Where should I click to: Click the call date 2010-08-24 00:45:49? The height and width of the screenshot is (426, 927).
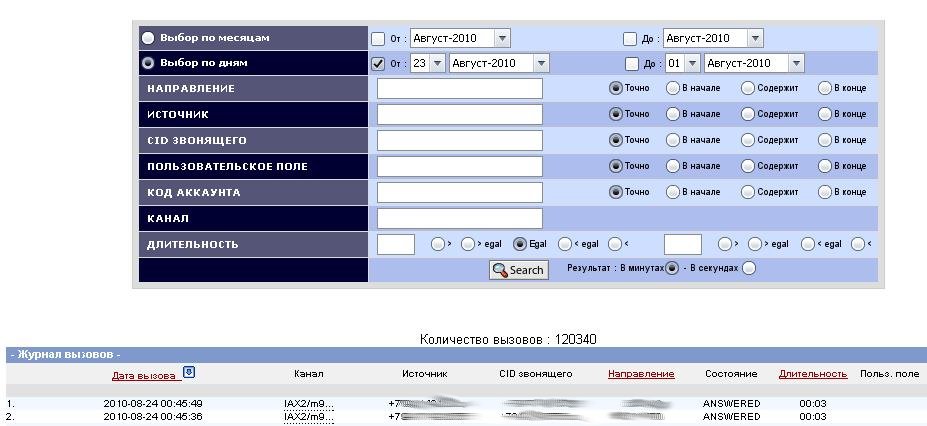click(153, 404)
